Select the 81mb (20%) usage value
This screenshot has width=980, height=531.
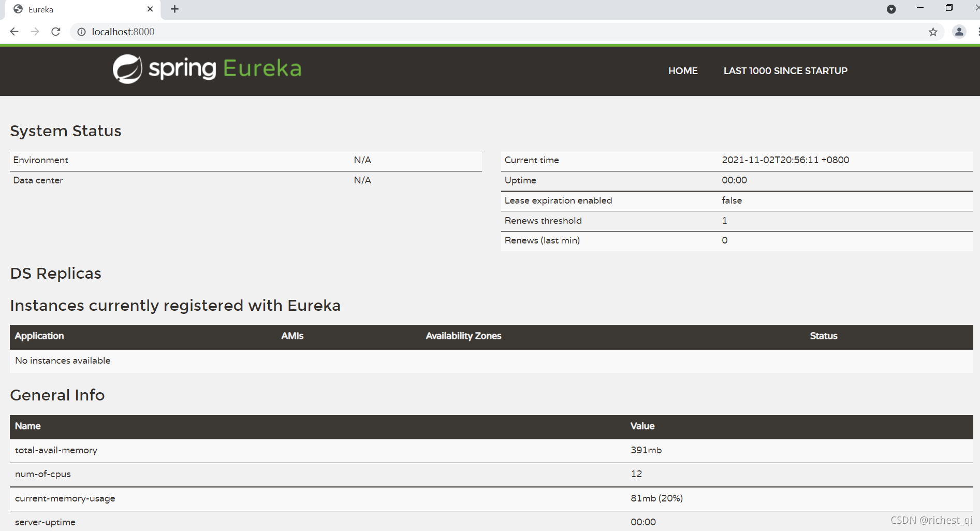click(x=656, y=498)
